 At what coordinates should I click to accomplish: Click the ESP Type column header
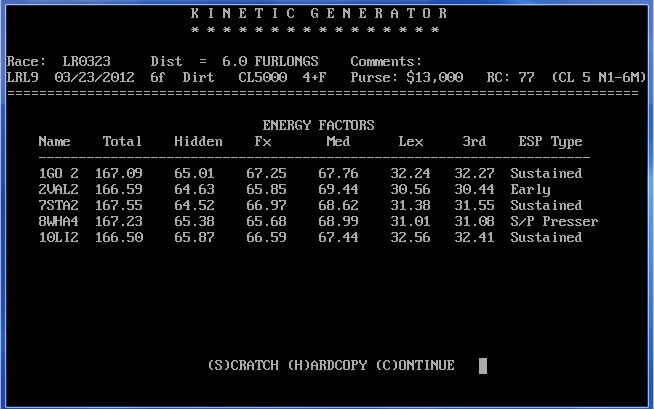coord(550,142)
